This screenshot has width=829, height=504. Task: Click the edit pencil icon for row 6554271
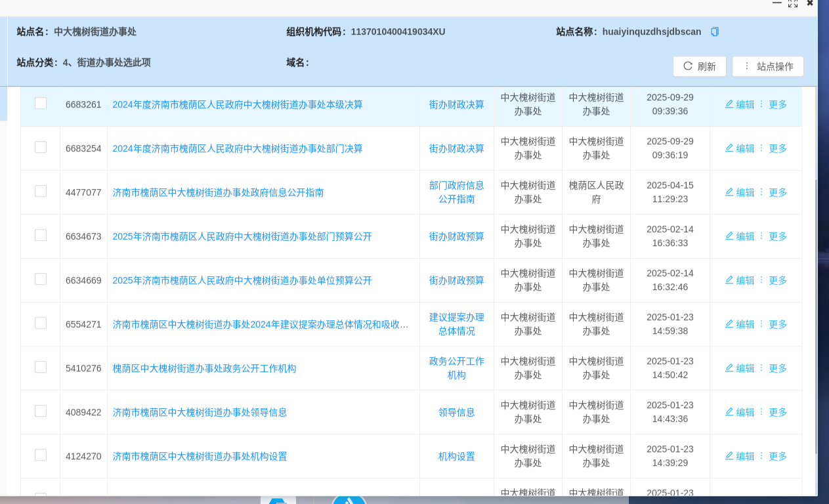click(728, 324)
